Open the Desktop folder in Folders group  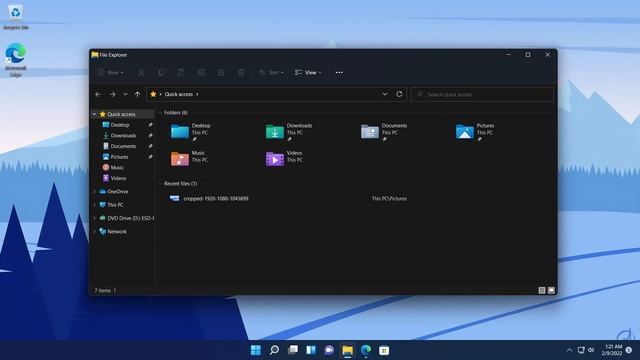(x=191, y=132)
